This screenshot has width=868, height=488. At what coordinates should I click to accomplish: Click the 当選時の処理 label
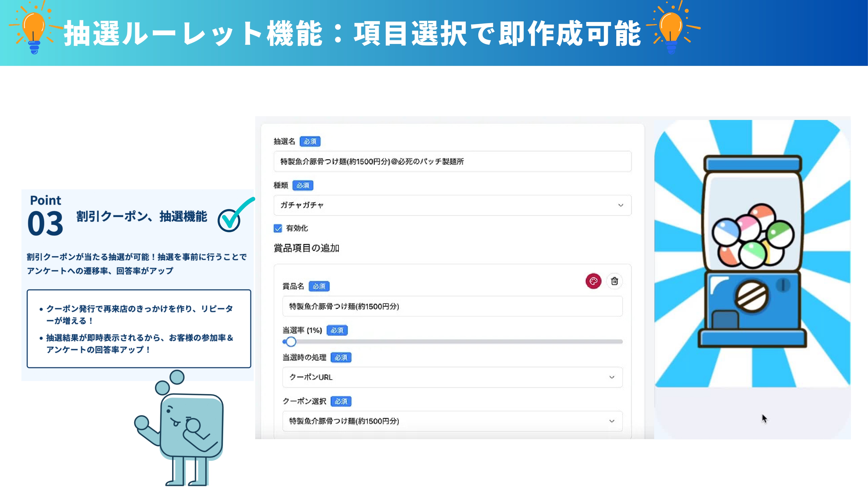[x=304, y=357]
